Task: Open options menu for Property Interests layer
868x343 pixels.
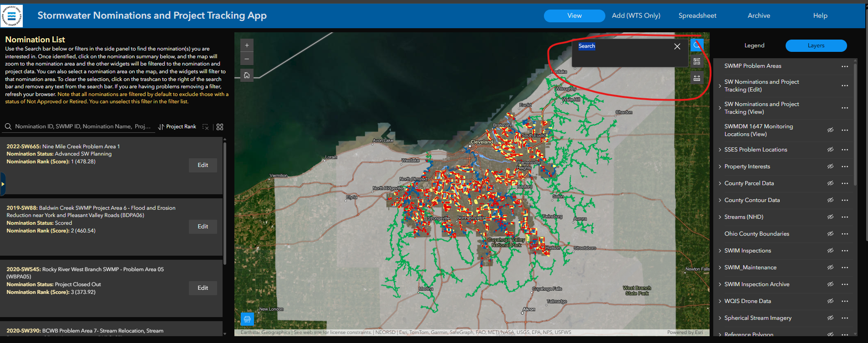Action: click(845, 166)
